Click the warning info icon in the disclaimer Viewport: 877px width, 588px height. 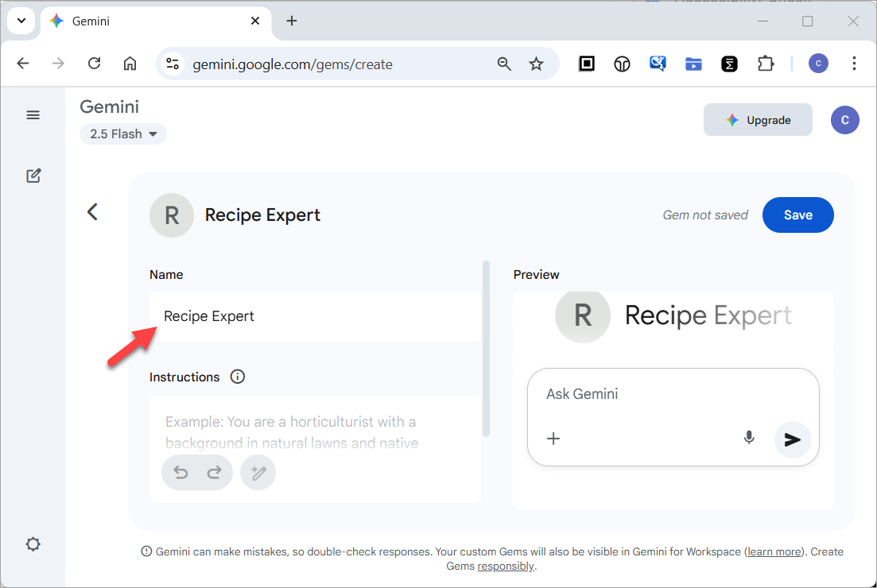(x=146, y=551)
